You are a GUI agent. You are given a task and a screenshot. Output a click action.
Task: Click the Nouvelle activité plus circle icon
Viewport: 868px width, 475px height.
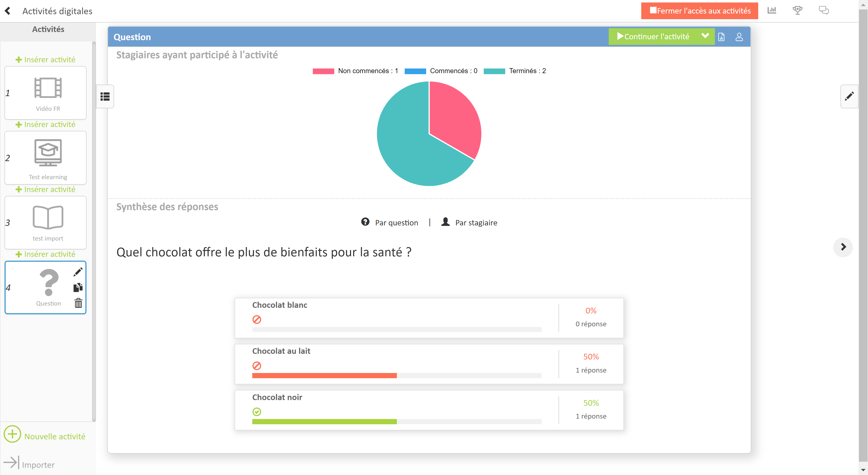click(12, 434)
